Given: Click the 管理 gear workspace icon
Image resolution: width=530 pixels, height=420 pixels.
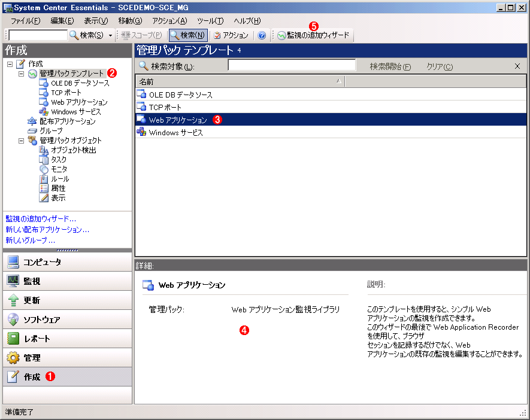Looking at the screenshot, I should pos(13,358).
